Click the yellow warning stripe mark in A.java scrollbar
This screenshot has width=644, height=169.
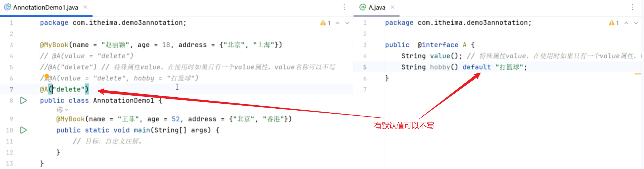click(638, 74)
